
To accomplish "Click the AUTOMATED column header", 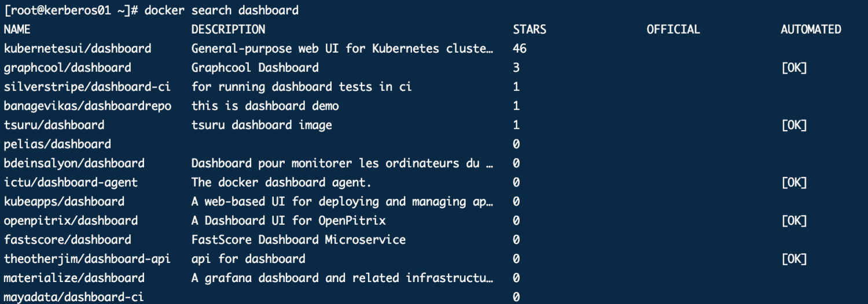I will coord(811,29).
